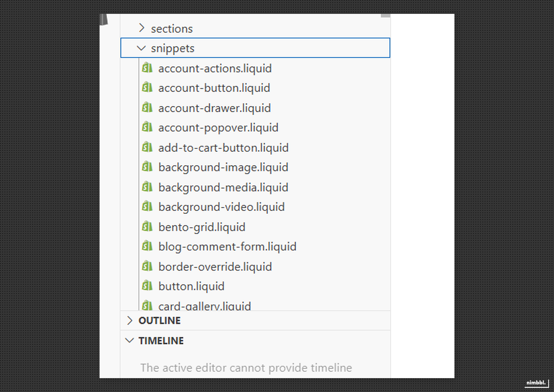
Task: Select the Shopify icon for blog-comment-form.liquid
Action: coord(148,247)
